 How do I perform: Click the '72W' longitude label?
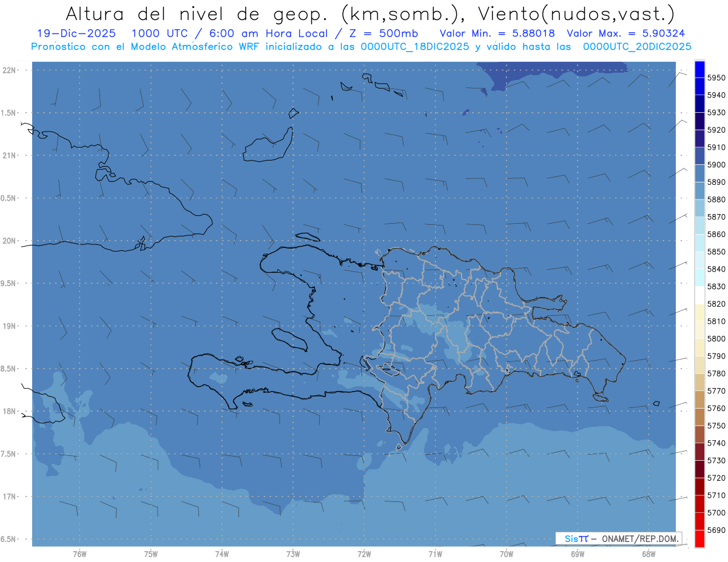click(364, 554)
